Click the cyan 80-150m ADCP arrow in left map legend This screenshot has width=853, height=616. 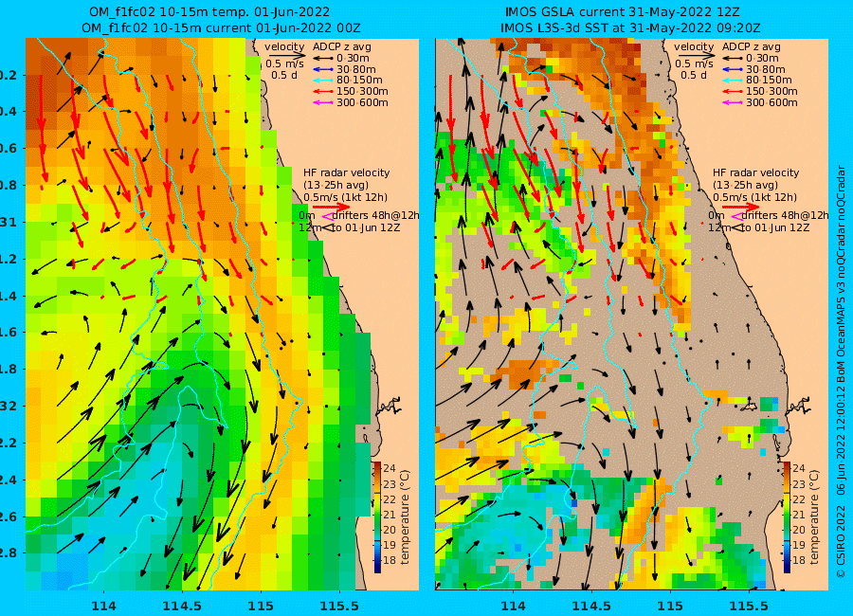[x=322, y=80]
